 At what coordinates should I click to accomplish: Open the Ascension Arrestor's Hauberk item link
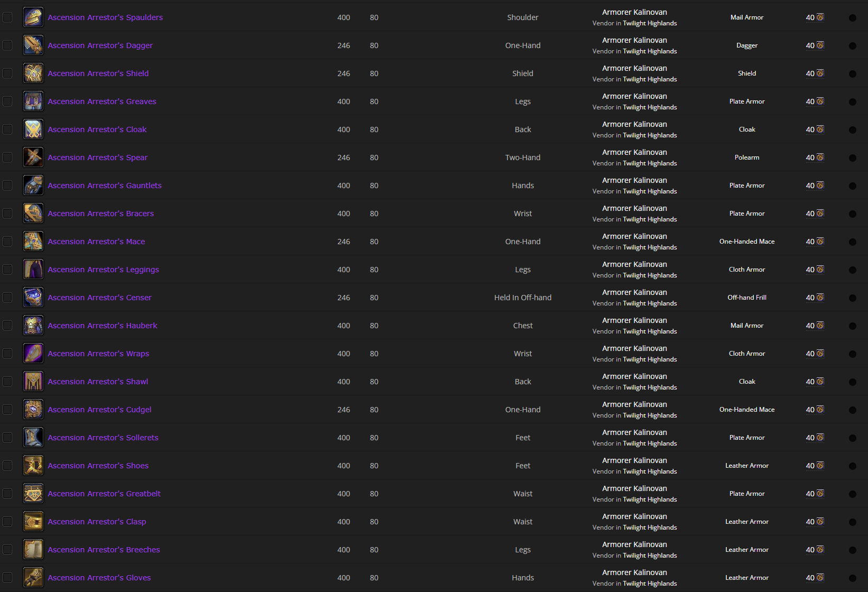tap(103, 326)
